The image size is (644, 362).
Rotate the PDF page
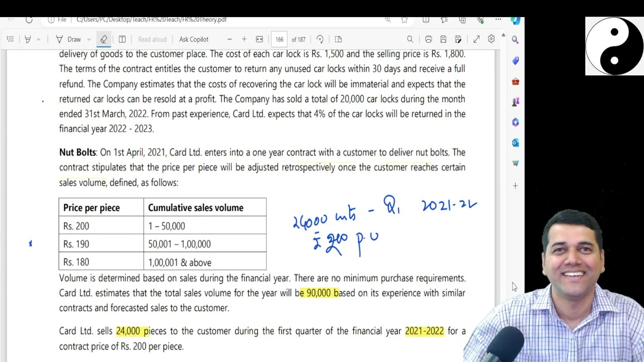[x=320, y=39]
